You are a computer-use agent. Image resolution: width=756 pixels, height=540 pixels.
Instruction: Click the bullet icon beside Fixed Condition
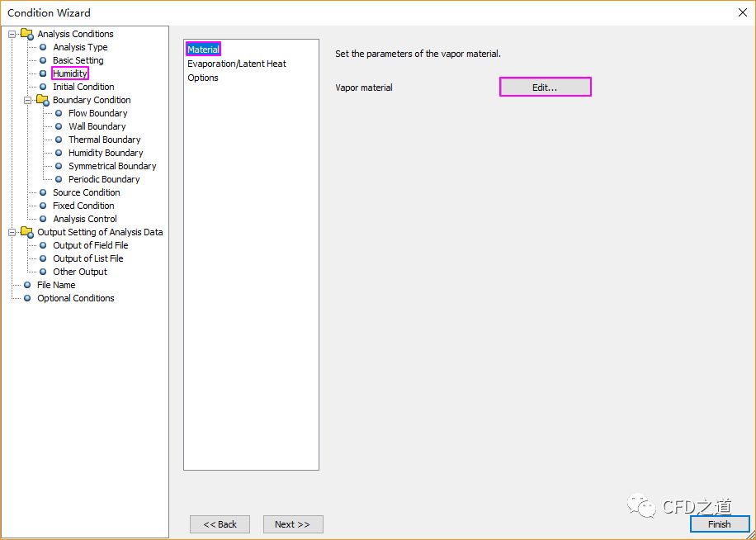(43, 206)
